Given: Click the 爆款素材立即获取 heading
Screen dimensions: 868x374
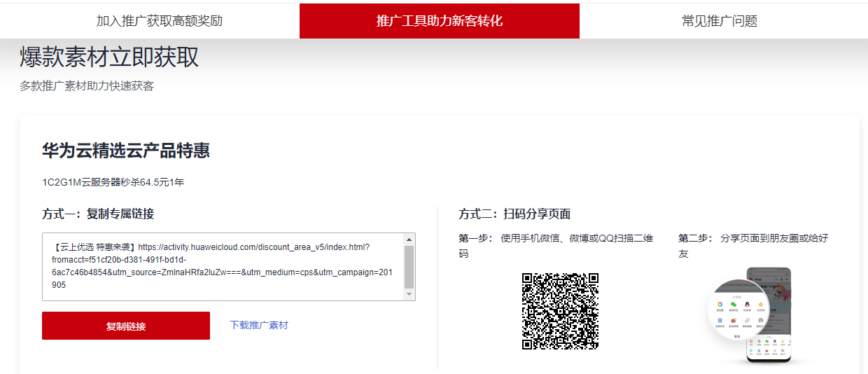Looking at the screenshot, I should pos(109,57).
